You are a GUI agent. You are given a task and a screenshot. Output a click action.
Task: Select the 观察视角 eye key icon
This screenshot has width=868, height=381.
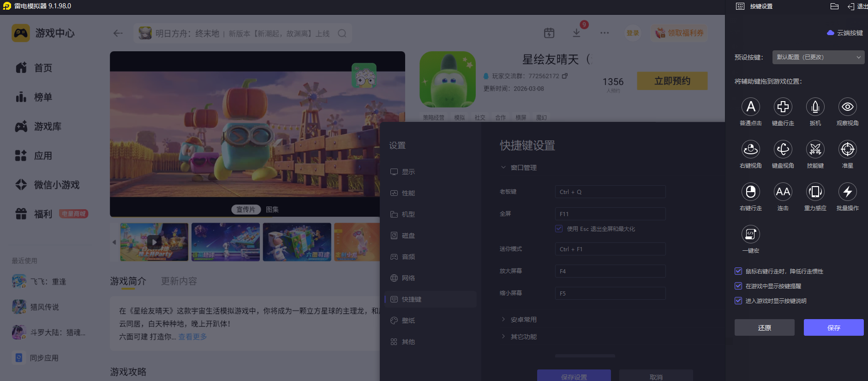point(848,107)
